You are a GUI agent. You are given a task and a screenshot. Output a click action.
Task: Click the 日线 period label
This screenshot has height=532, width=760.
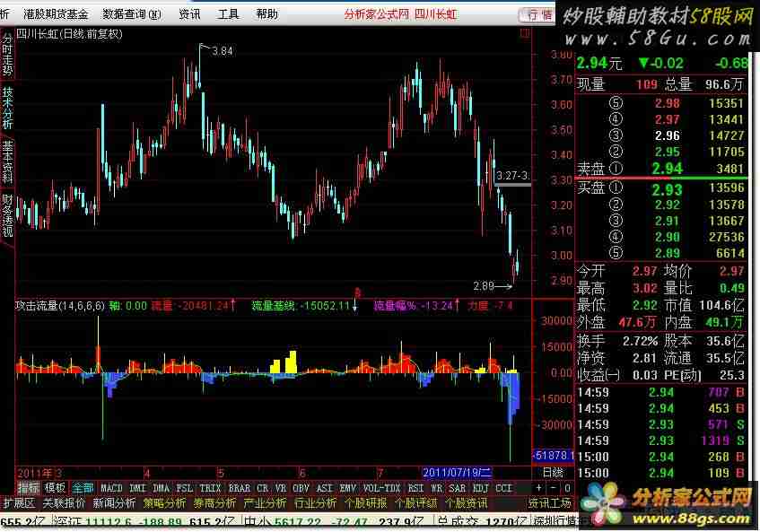coord(553,473)
